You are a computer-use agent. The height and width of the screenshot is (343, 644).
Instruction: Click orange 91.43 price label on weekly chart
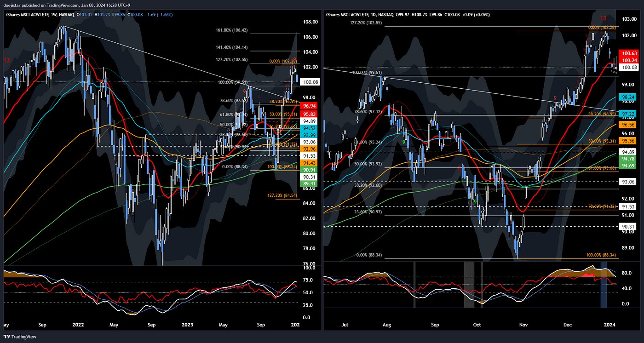[x=309, y=163]
